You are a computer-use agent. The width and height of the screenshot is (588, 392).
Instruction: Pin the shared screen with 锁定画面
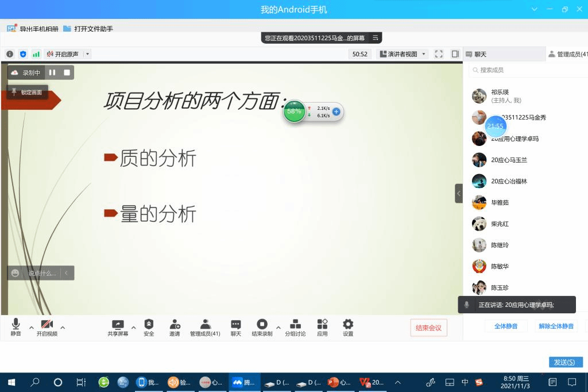pyautogui.click(x=28, y=91)
